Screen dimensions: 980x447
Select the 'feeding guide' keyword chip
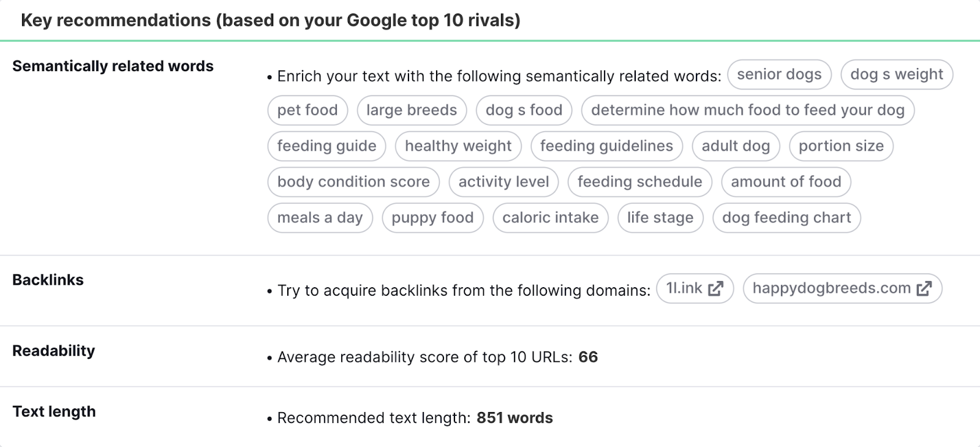coord(326,146)
